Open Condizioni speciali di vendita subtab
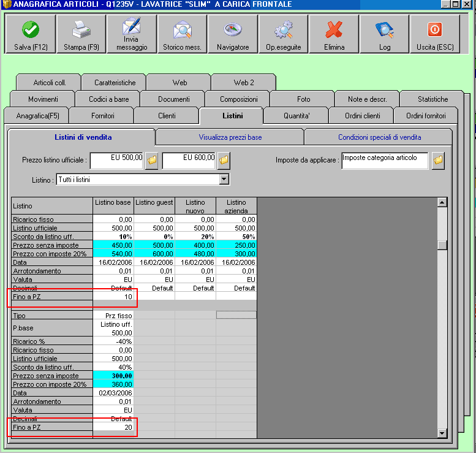Image resolution: width=476 pixels, height=453 pixels. 379,137
